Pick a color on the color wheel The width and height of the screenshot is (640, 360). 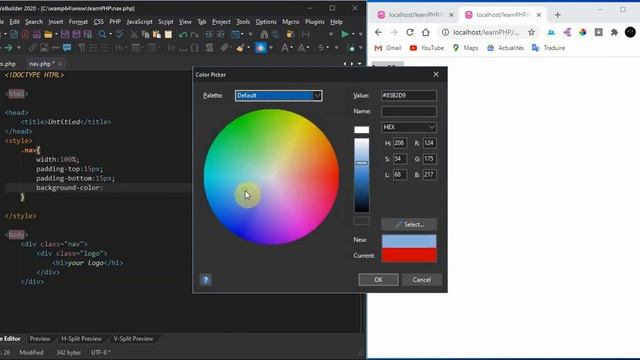click(x=271, y=177)
